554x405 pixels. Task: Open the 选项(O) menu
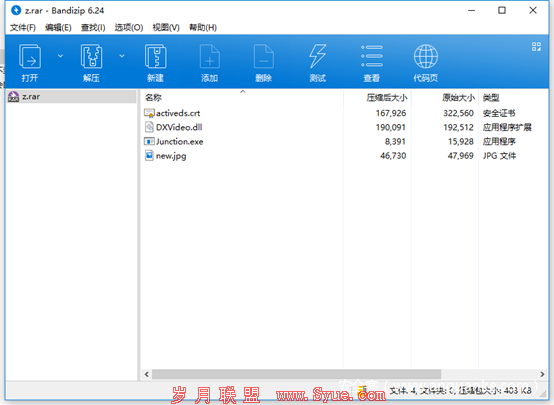pyautogui.click(x=129, y=27)
